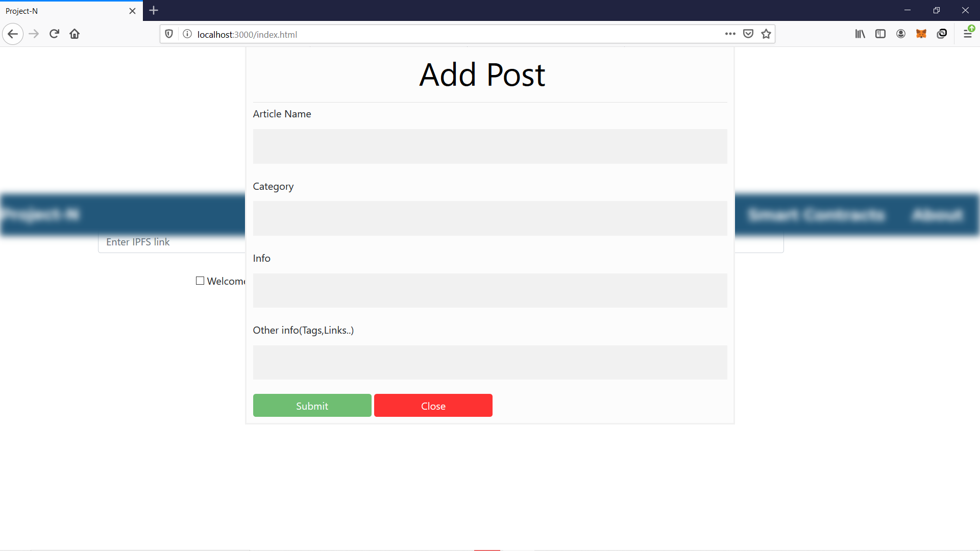
Task: Open the Firefox hamburger application menu
Action: [967, 34]
